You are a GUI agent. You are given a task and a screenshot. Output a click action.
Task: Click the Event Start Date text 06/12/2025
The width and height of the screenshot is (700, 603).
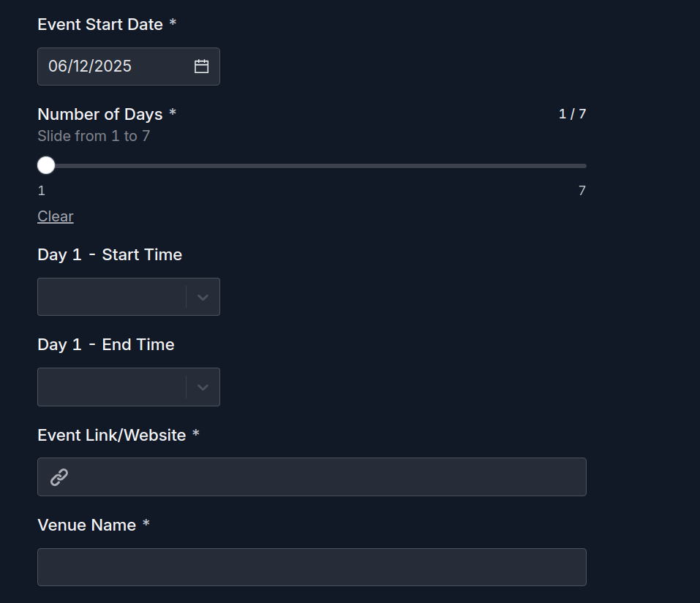(90, 67)
